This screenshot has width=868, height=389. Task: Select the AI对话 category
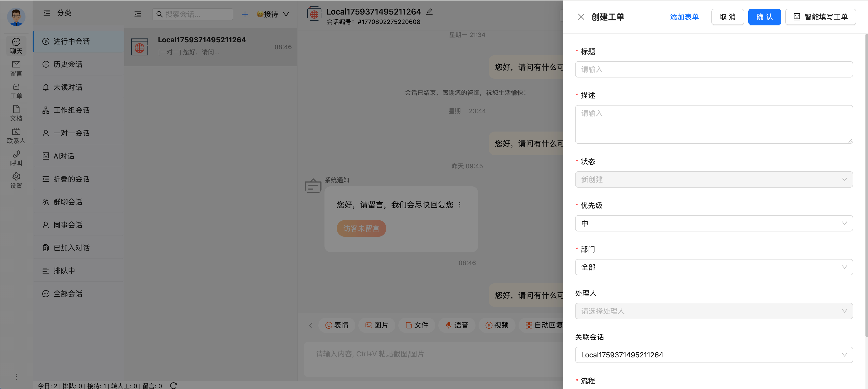pos(64,155)
